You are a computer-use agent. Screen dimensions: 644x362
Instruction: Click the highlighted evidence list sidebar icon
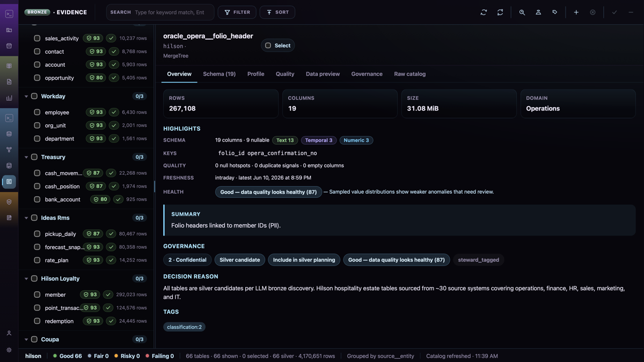(x=9, y=182)
